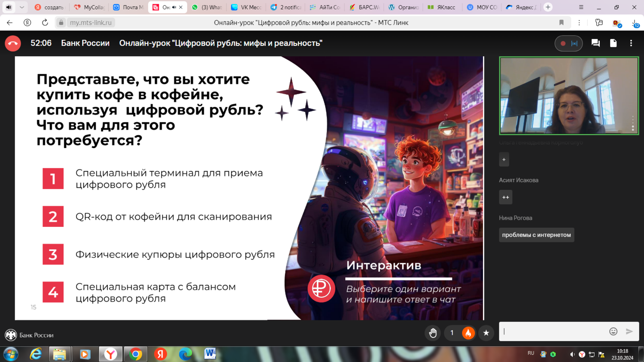Send the chat message with arrow icon
This screenshot has height=362, width=644.
tap(629, 331)
